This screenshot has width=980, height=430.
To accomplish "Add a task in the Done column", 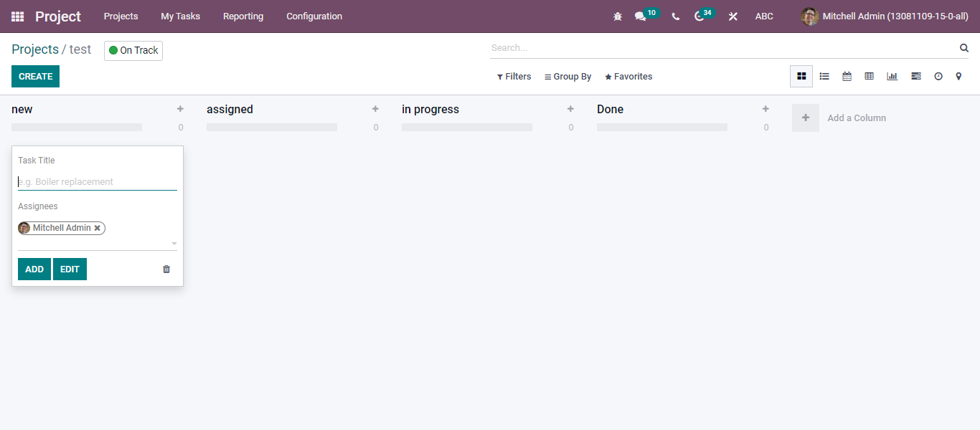I will pyautogui.click(x=765, y=109).
